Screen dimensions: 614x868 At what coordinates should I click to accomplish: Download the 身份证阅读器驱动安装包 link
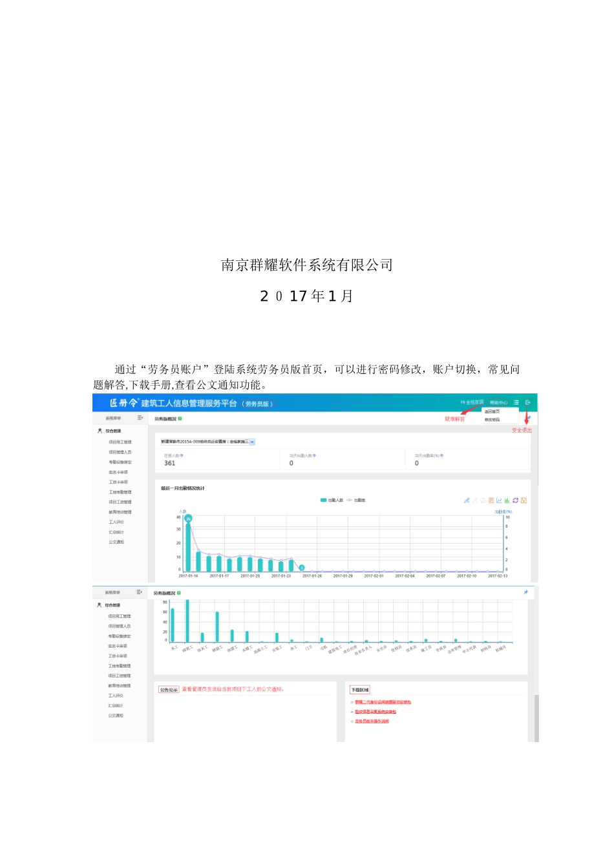click(x=383, y=702)
